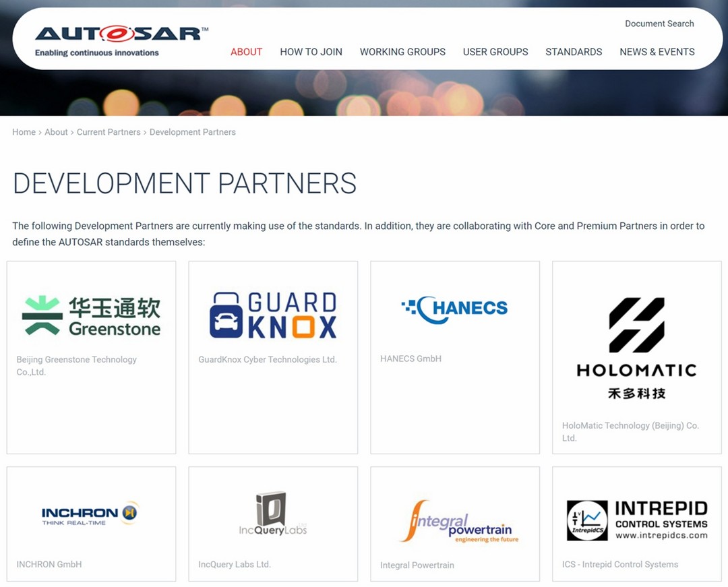
Task: Click the About breadcrumb link
Action: coord(56,132)
